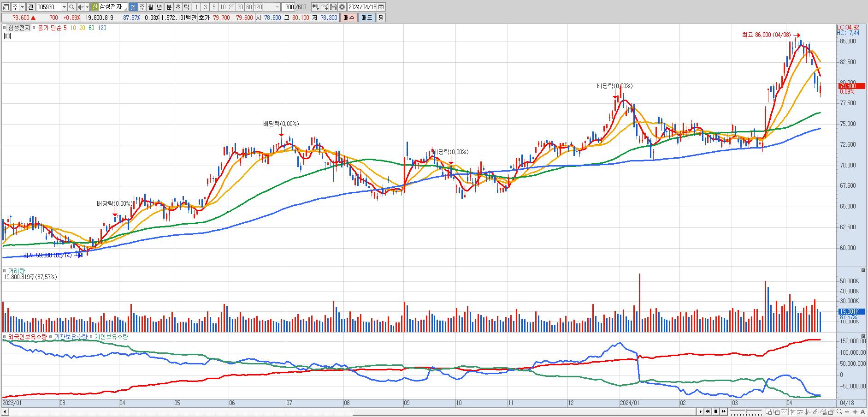The width and height of the screenshot is (868, 417).
Task: Click the chart-with-grid window icon in bottom toolbar
Action: click(x=769, y=411)
